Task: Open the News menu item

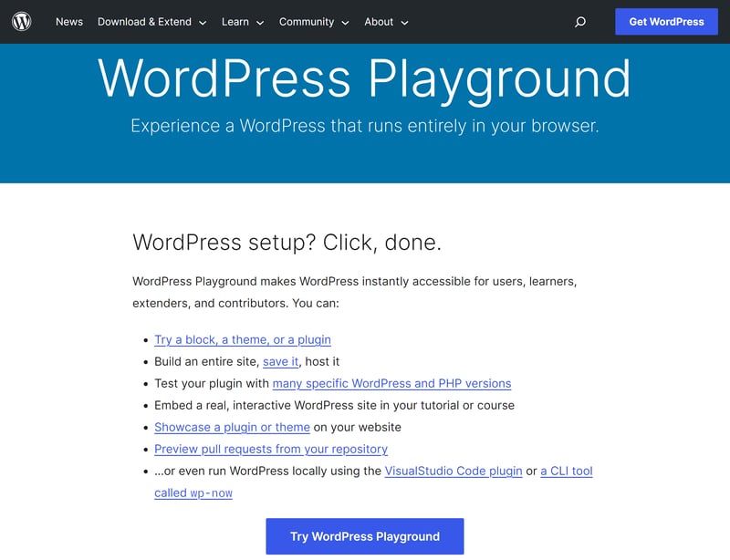Action: 69,22
